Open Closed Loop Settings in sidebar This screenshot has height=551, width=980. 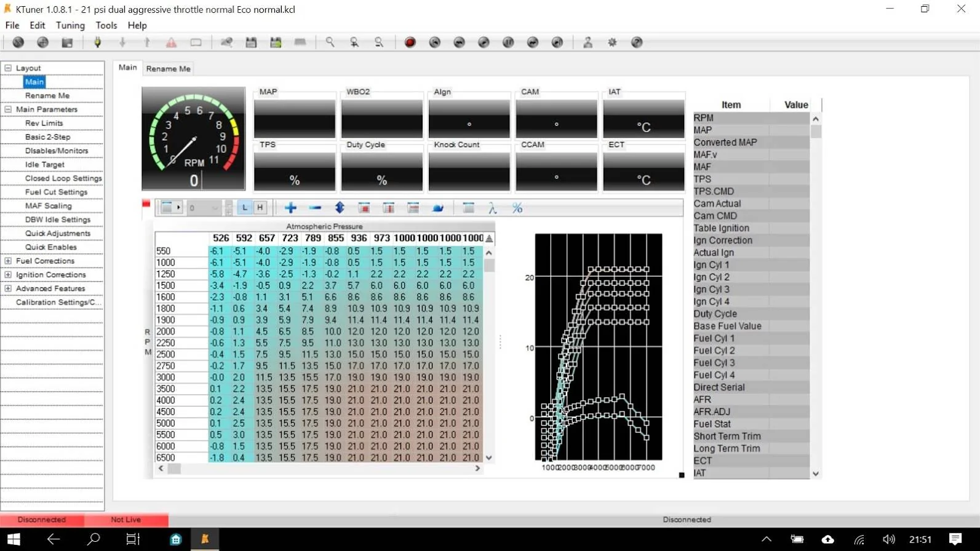point(63,178)
